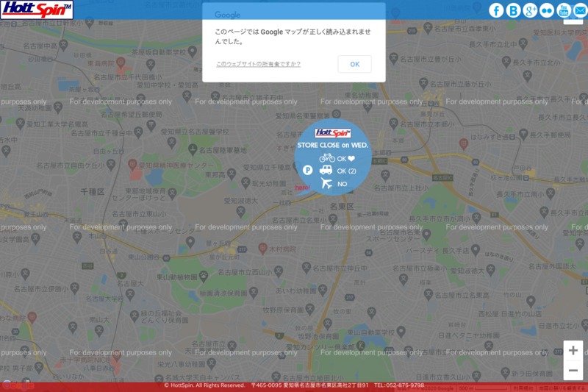Open the HottSpin logo in the header

[x=37, y=10]
